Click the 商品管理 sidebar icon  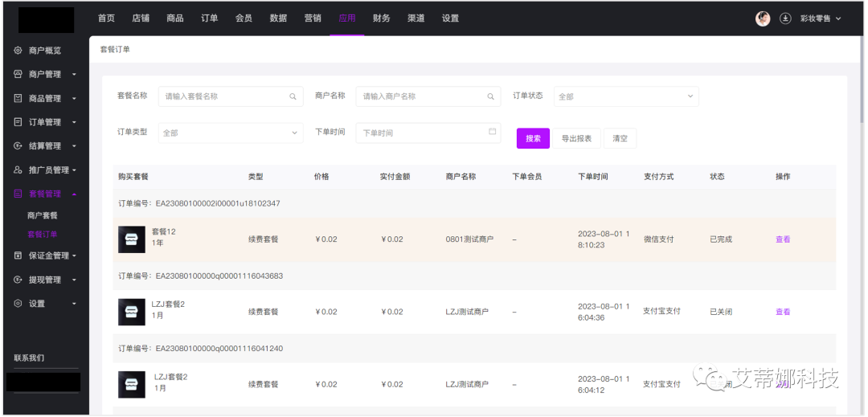pyautogui.click(x=18, y=99)
